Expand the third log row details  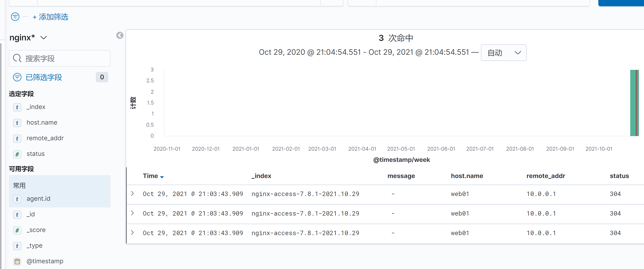133,233
